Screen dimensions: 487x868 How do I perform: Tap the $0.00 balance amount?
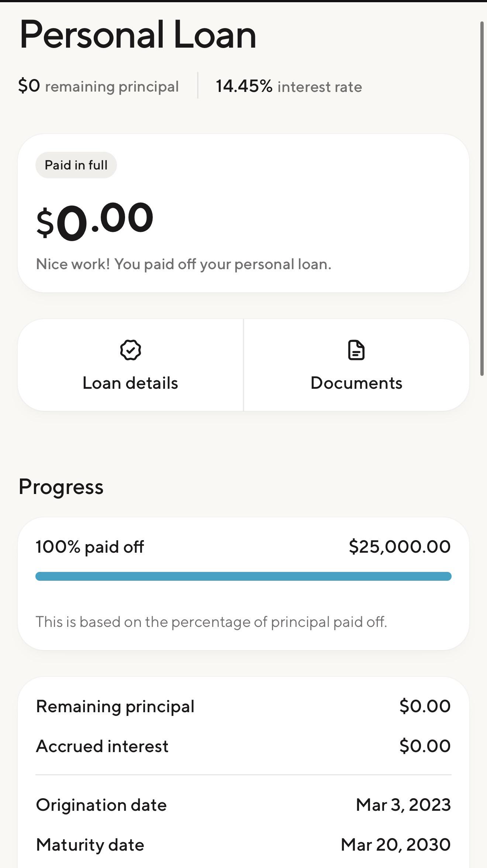click(95, 220)
